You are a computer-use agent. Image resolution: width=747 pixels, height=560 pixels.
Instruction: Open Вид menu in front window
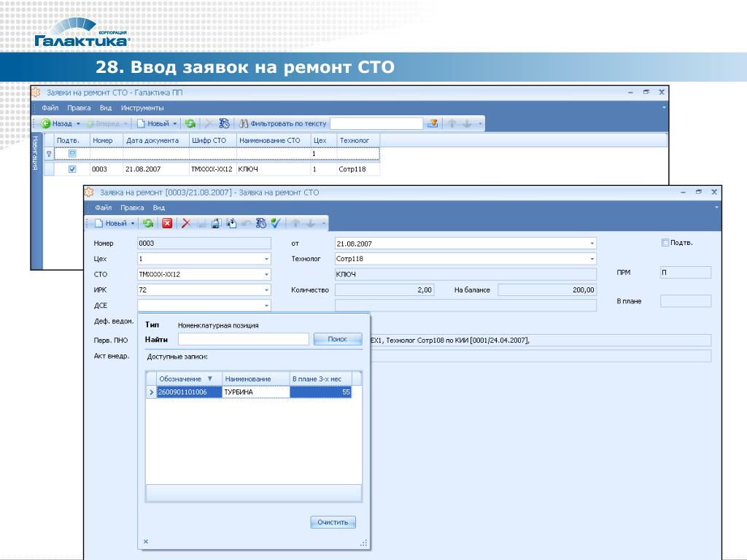tap(158, 208)
